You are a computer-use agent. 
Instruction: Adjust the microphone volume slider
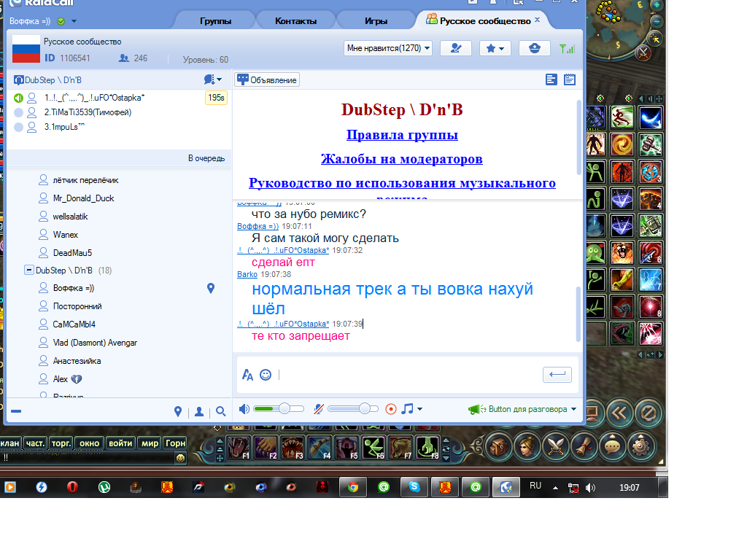click(353, 409)
